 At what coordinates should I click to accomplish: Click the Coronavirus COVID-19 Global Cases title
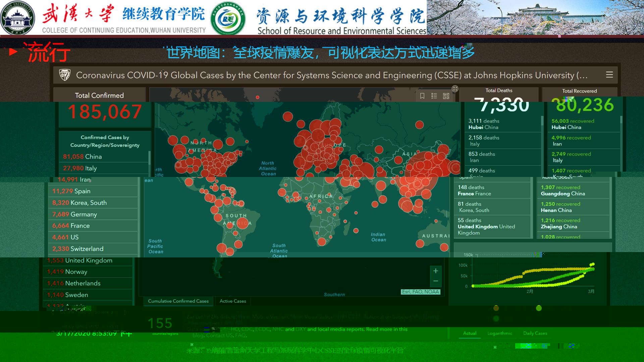pos(332,75)
